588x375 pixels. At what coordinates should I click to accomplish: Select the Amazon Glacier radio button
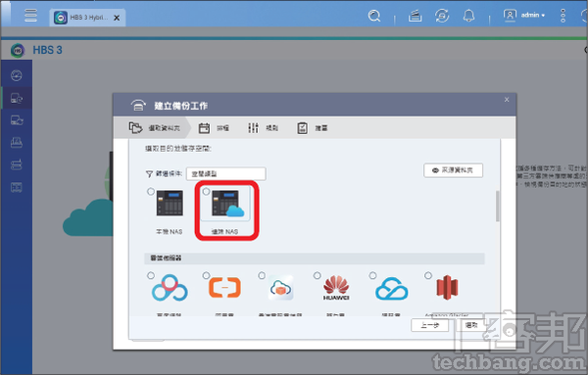[428, 275]
